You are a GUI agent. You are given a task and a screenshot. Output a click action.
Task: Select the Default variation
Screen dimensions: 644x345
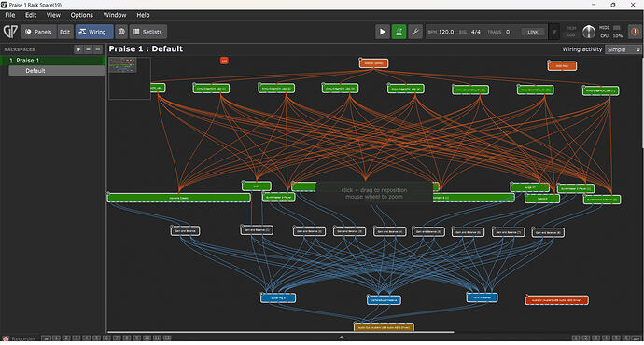(x=57, y=71)
